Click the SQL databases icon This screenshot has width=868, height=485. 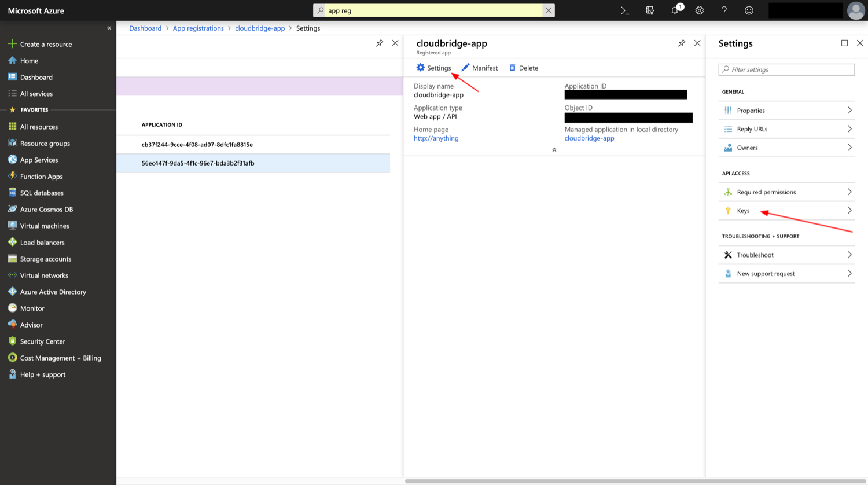coord(12,192)
